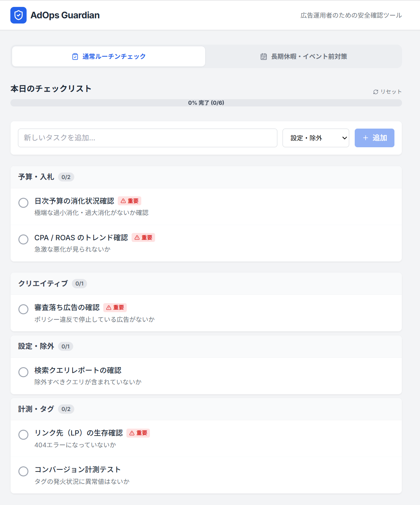Click description タグの発火状況に異常値はないか
Viewport: 420px width, 505px height.
pyautogui.click(x=82, y=482)
